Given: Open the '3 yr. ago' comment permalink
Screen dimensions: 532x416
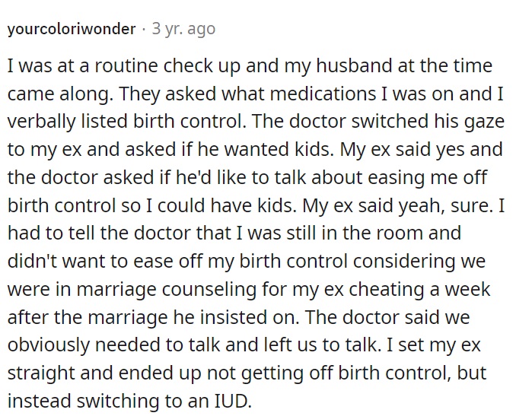Looking at the screenshot, I should 183,29.
